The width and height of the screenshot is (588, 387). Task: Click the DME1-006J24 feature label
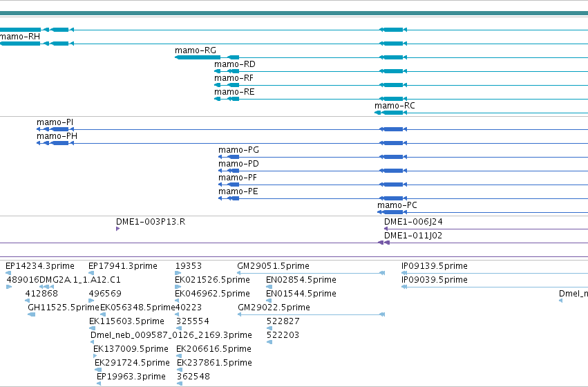(x=414, y=222)
